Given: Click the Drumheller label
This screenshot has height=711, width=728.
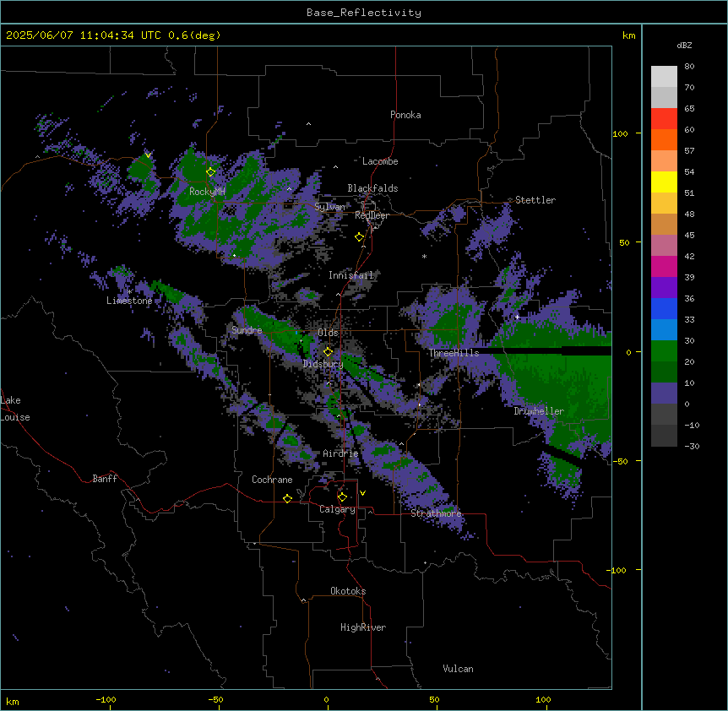Looking at the screenshot, I should 539,411.
